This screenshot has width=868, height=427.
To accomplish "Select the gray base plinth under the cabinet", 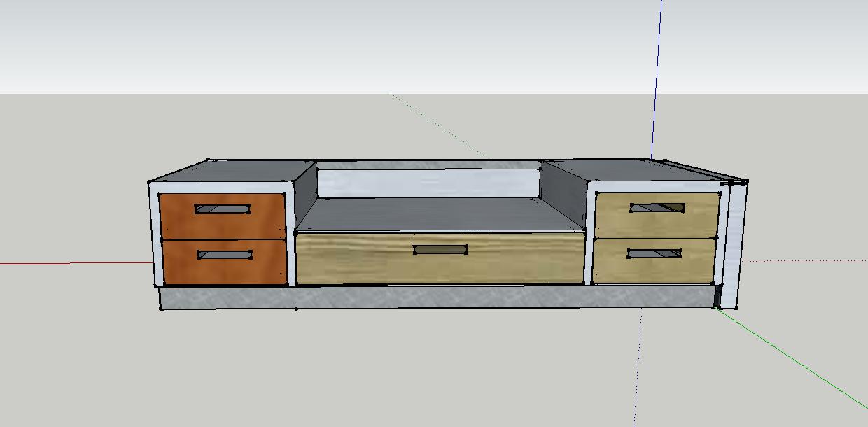I will point(420,297).
